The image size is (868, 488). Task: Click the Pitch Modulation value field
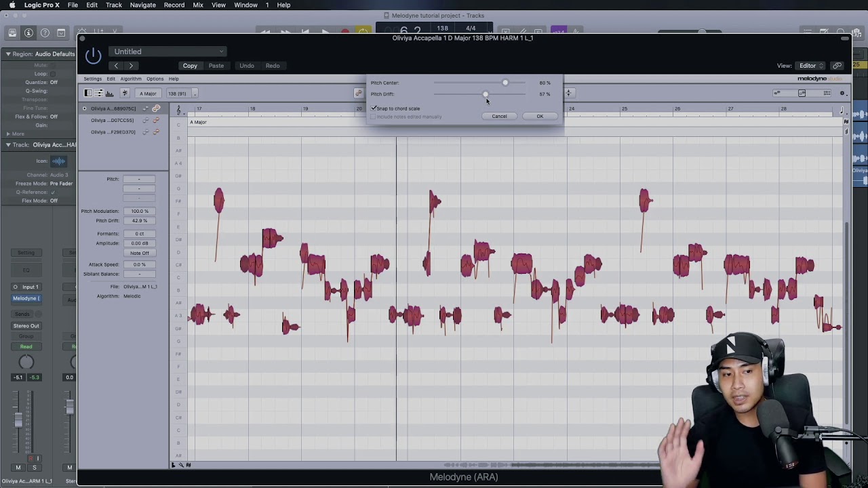pyautogui.click(x=139, y=211)
